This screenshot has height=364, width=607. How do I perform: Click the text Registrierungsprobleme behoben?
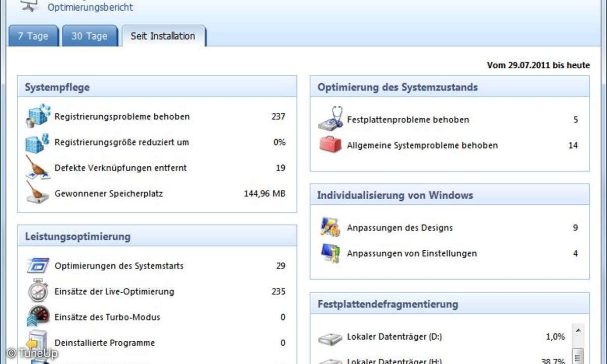tap(122, 117)
